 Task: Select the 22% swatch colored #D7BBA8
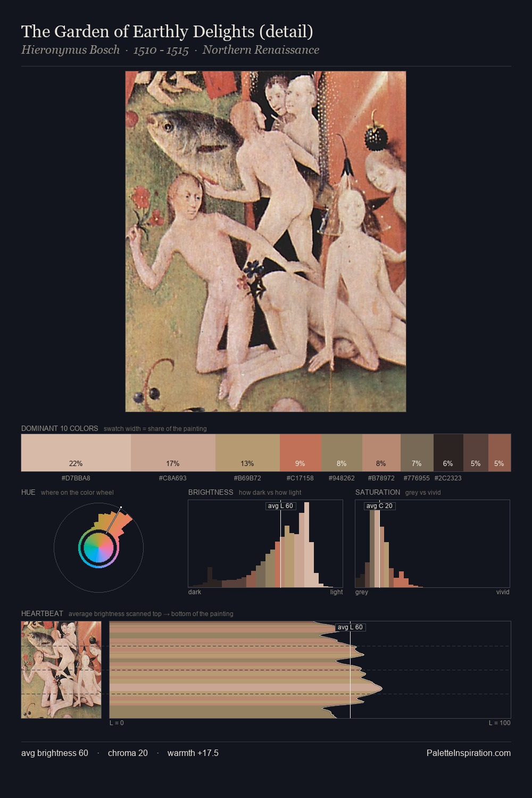(x=76, y=453)
